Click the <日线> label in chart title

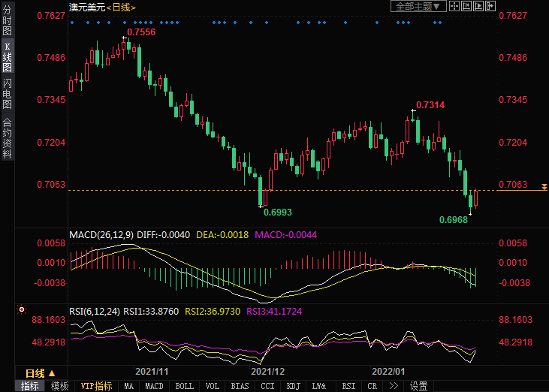(x=121, y=7)
